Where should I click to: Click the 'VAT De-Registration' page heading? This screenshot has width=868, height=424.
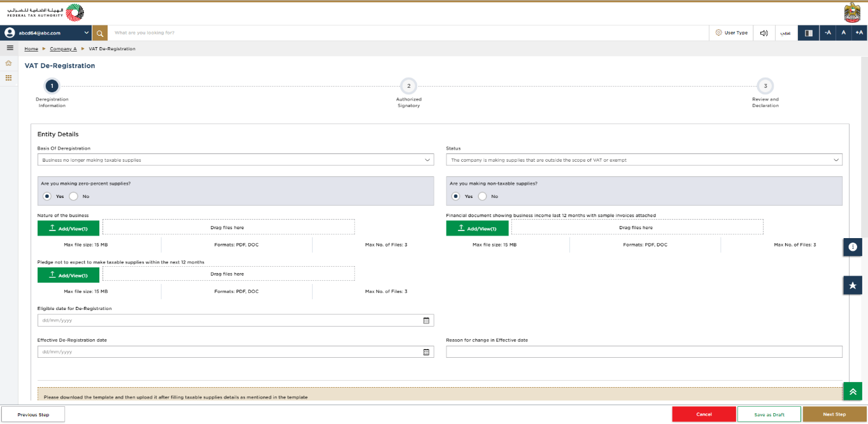pyautogui.click(x=60, y=66)
